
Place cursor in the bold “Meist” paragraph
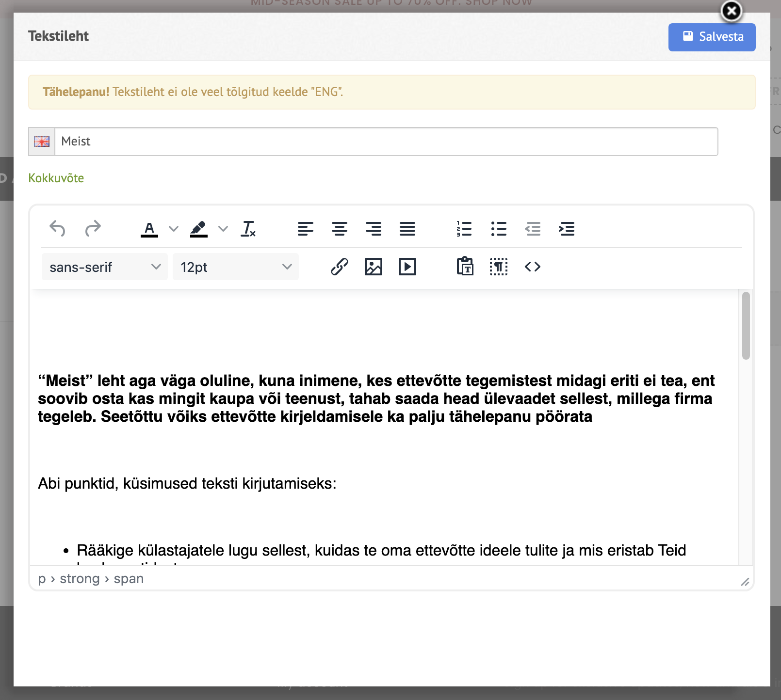pyautogui.click(x=376, y=398)
